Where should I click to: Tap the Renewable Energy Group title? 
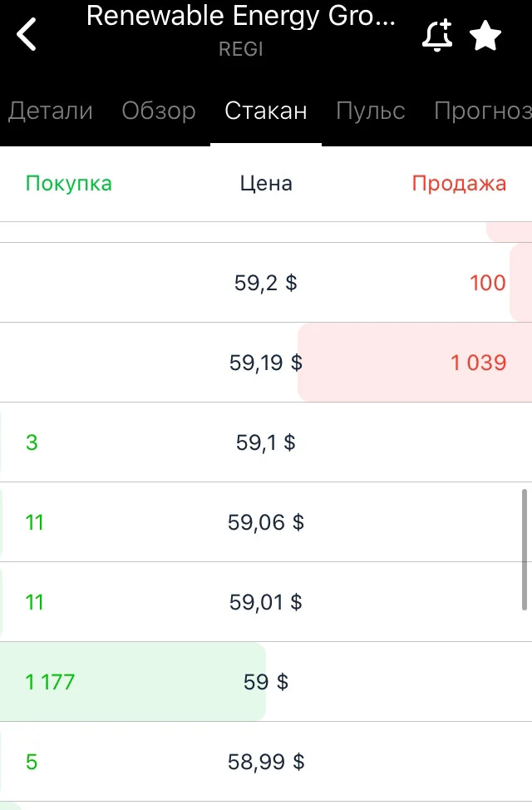(x=241, y=16)
